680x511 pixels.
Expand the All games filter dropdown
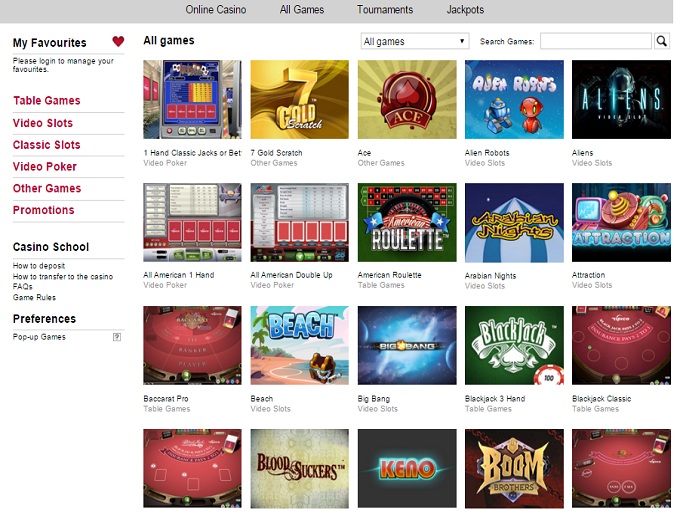[414, 41]
